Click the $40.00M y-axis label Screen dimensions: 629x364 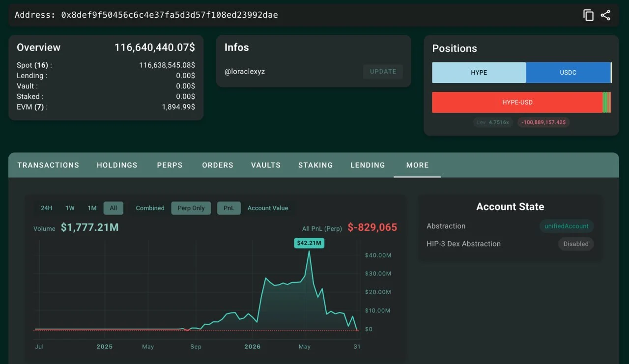(378, 255)
